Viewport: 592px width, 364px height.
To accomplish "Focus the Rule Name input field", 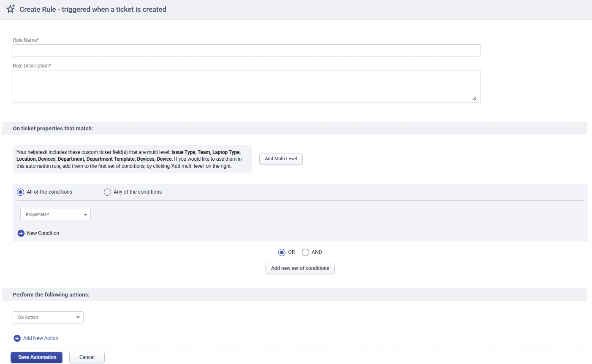I will pos(247,51).
